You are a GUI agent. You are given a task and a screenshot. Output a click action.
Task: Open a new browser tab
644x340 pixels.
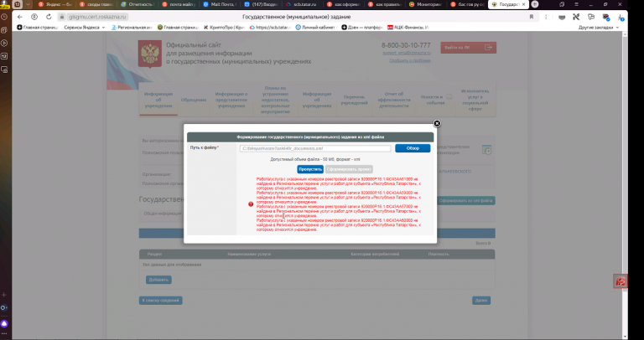534,4
